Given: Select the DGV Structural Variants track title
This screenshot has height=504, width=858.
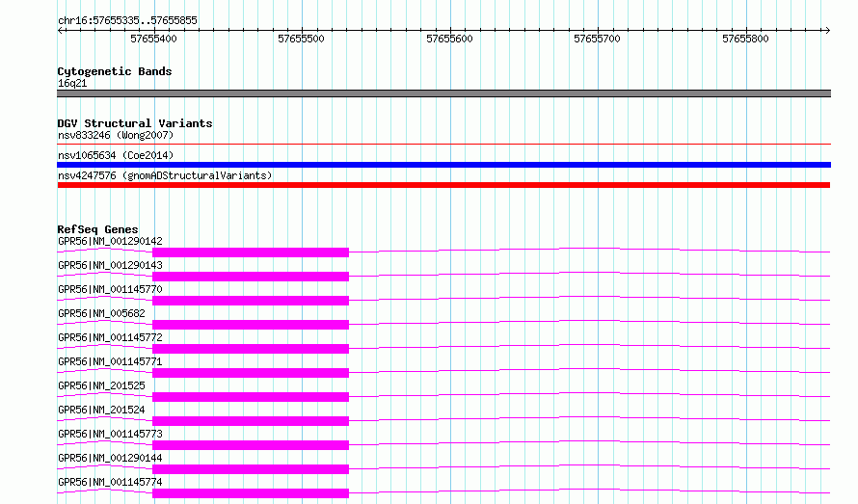Looking at the screenshot, I should [x=135, y=123].
